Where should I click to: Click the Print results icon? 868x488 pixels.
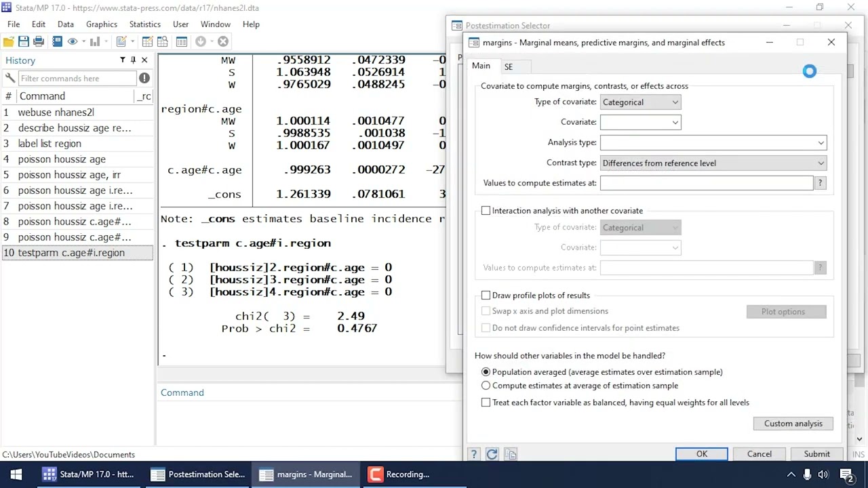click(x=39, y=41)
